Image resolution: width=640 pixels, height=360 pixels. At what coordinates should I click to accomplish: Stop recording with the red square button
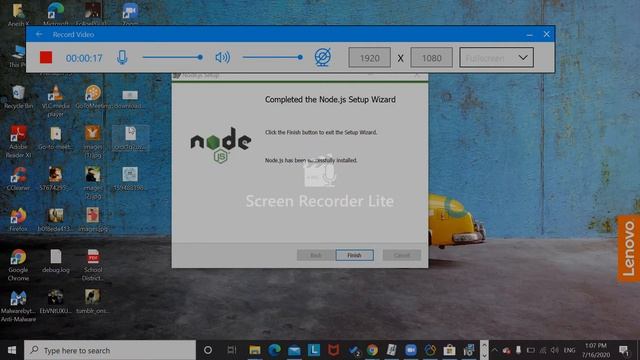tap(46, 58)
